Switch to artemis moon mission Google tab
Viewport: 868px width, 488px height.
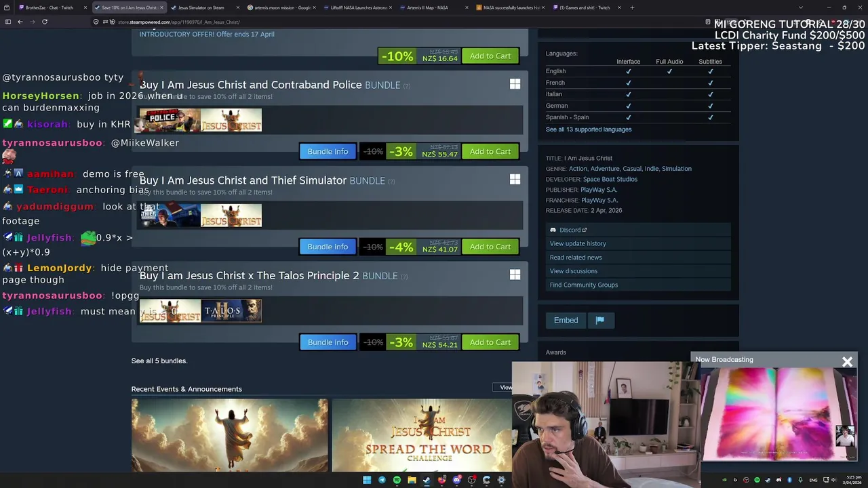tap(282, 7)
